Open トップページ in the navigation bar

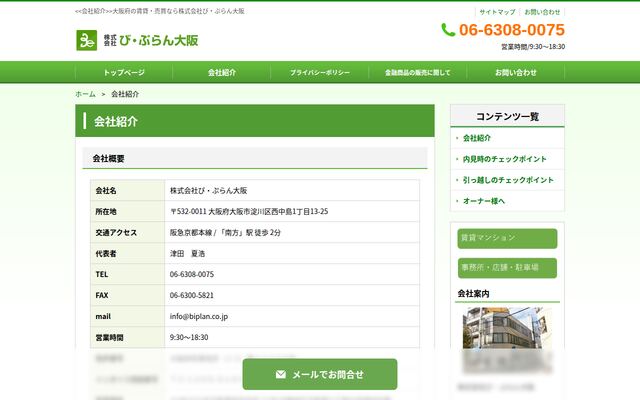pyautogui.click(x=124, y=72)
